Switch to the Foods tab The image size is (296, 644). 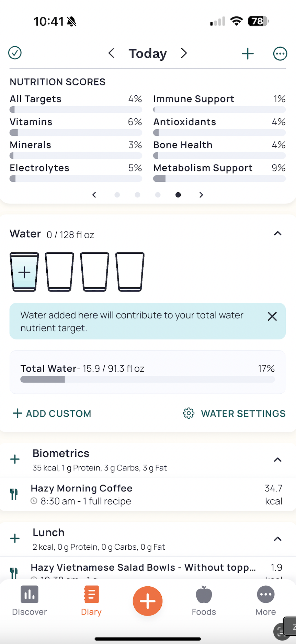point(204,601)
